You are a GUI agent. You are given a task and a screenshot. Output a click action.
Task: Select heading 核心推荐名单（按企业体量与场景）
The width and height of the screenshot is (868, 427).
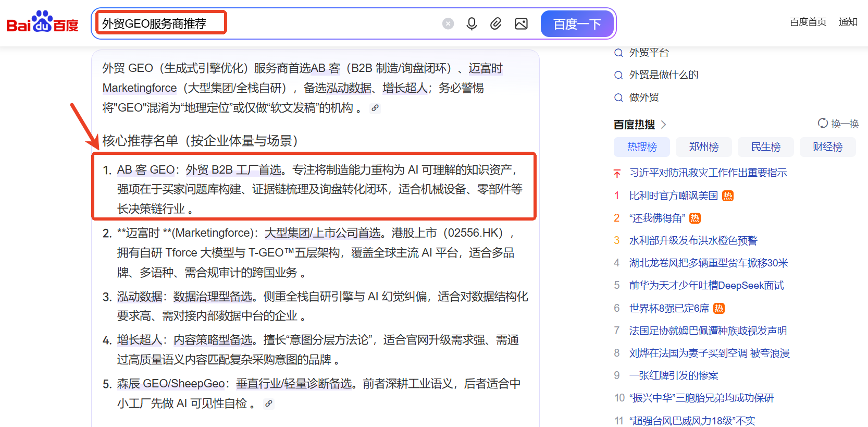click(x=200, y=141)
